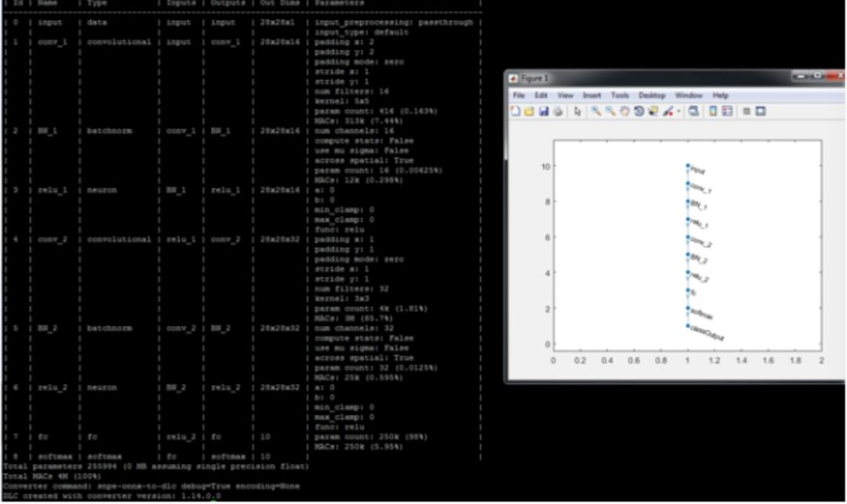Image resolution: width=847 pixels, height=504 pixels.
Task: Click the 'Total MACs 4M (100%)' line
Action: coord(52,477)
